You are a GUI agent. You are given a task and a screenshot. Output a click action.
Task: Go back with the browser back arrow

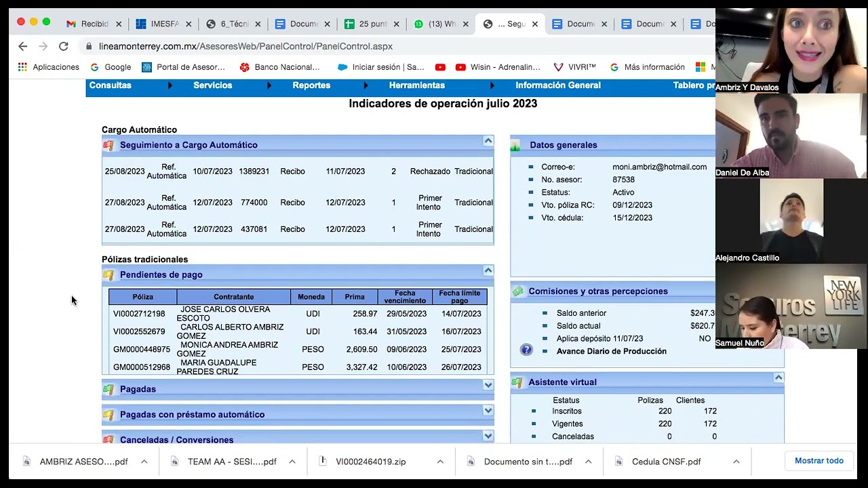tap(22, 46)
